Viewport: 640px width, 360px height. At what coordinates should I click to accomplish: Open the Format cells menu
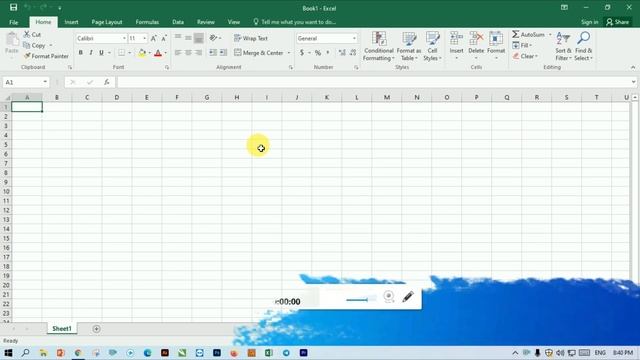[496, 46]
